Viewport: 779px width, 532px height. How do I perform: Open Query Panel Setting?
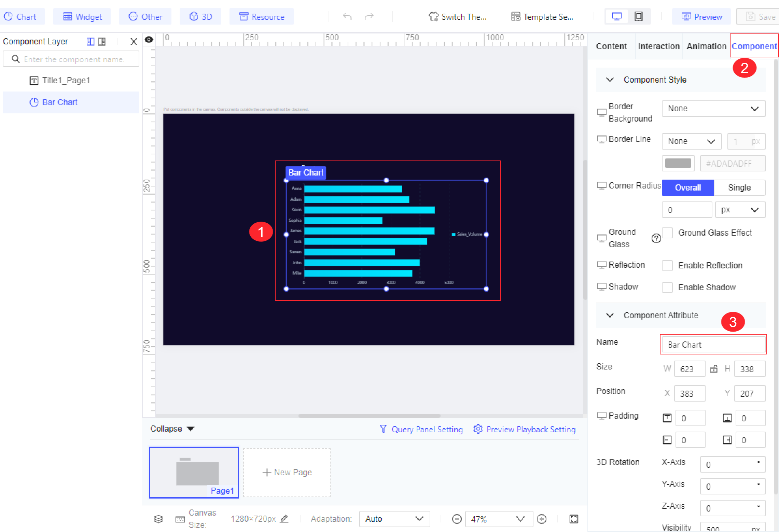[x=421, y=429]
